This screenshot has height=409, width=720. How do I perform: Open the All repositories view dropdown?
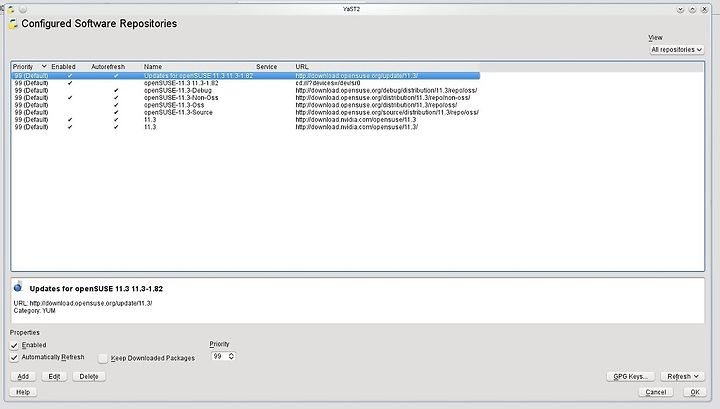(676, 50)
